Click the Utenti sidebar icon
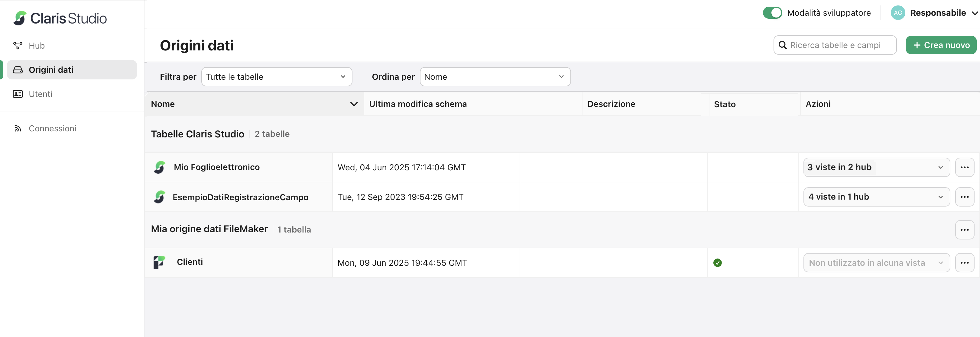The image size is (980, 337). (x=18, y=94)
